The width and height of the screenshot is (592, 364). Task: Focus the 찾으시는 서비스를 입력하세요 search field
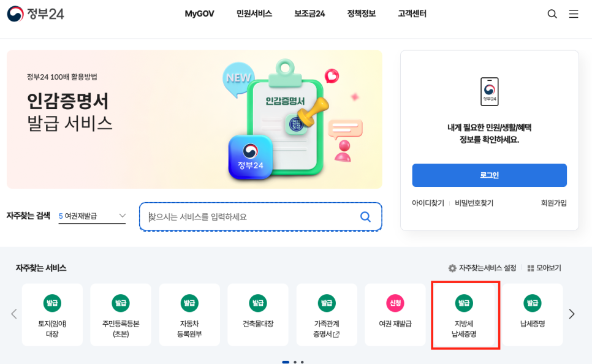(x=260, y=217)
